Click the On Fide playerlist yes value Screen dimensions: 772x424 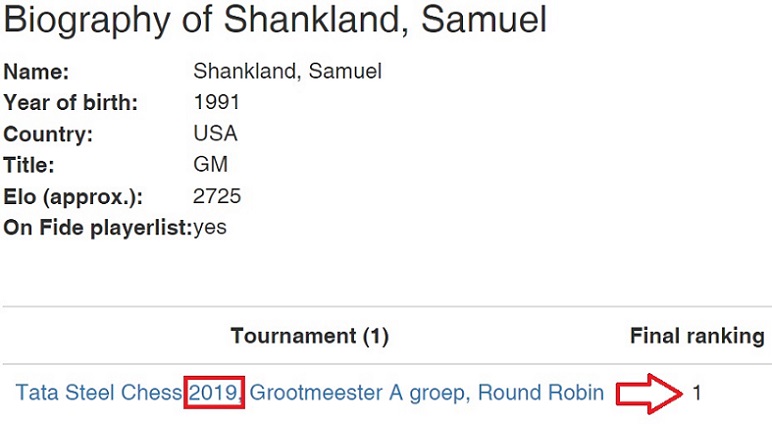click(210, 227)
